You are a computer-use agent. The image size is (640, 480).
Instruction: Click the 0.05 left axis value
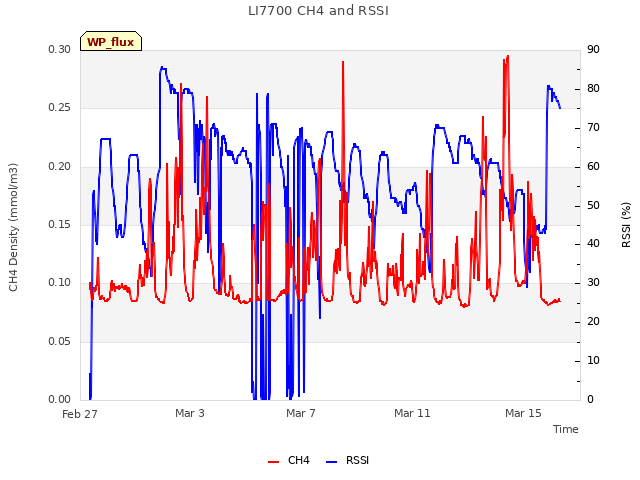60,341
